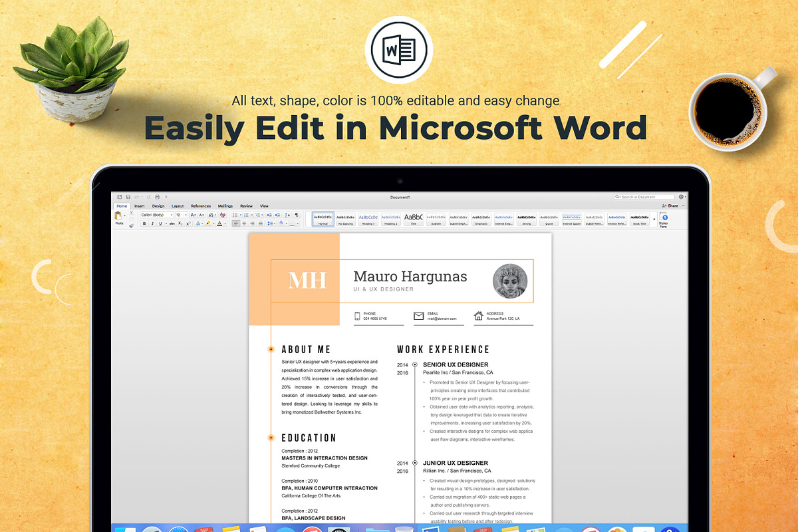Switch to the Review tab

[246, 206]
